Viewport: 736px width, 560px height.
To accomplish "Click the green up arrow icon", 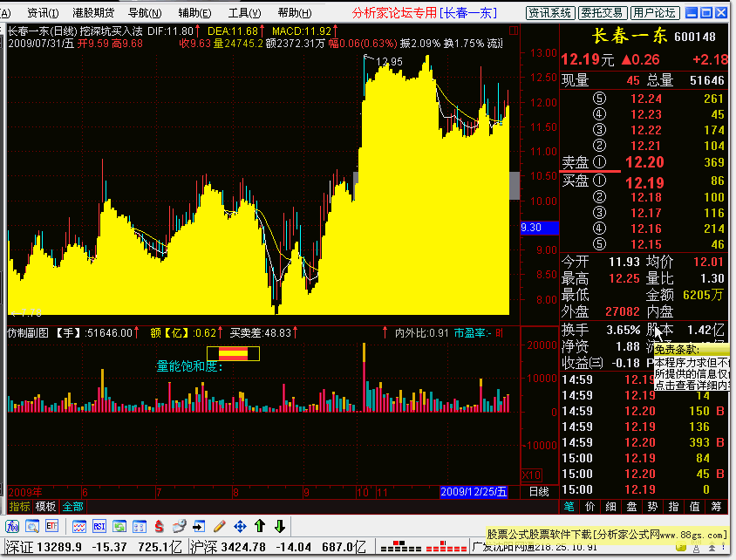I will pos(260,527).
